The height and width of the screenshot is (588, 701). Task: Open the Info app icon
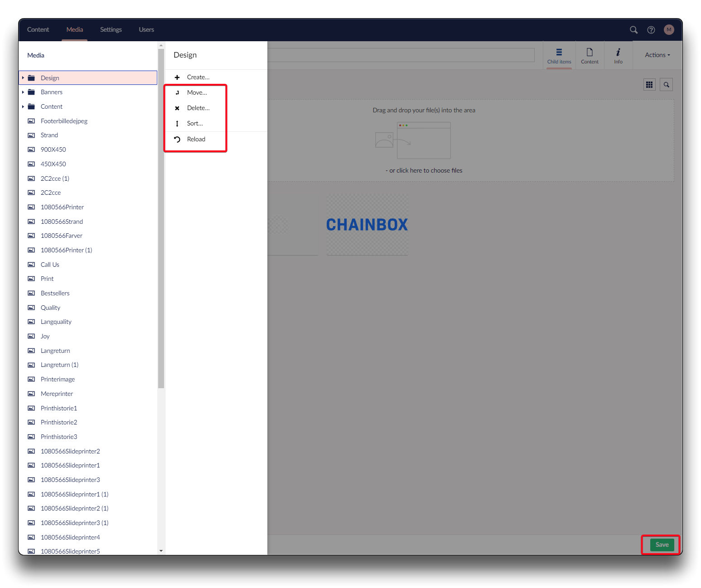coord(618,55)
